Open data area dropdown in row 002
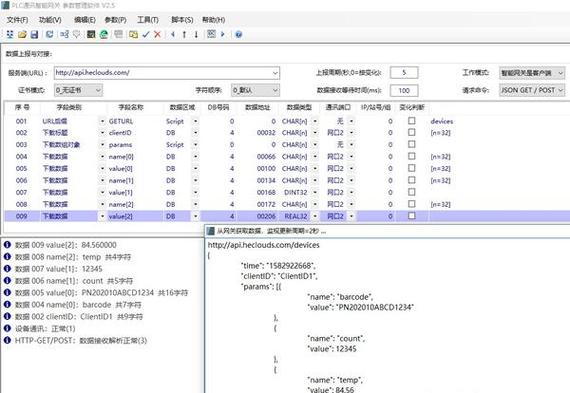The height and width of the screenshot is (393, 570). [196, 133]
